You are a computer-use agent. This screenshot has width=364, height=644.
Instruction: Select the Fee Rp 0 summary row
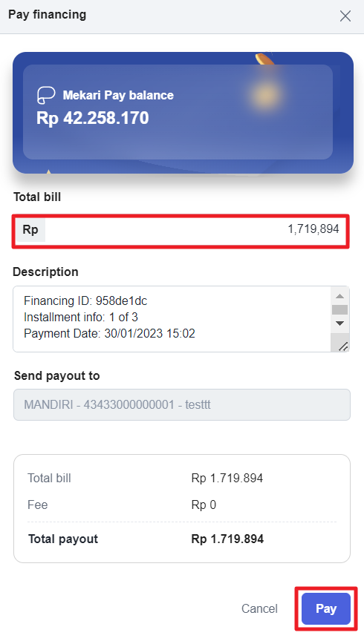click(x=182, y=505)
